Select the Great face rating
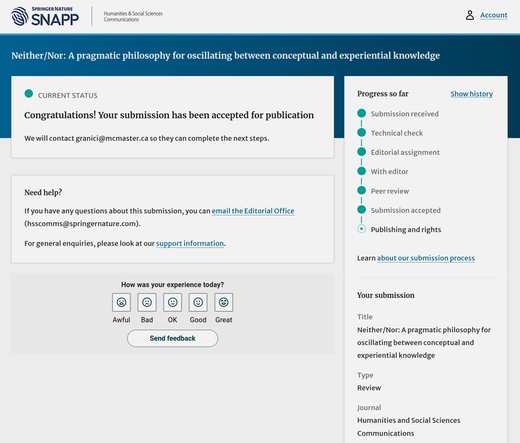The image size is (520, 443). pos(224,302)
